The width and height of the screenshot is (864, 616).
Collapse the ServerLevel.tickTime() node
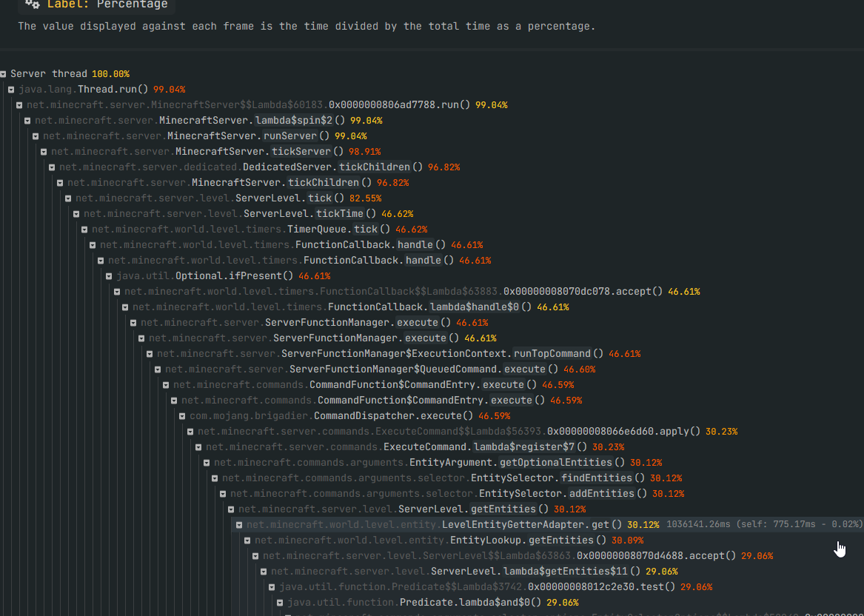coord(76,213)
